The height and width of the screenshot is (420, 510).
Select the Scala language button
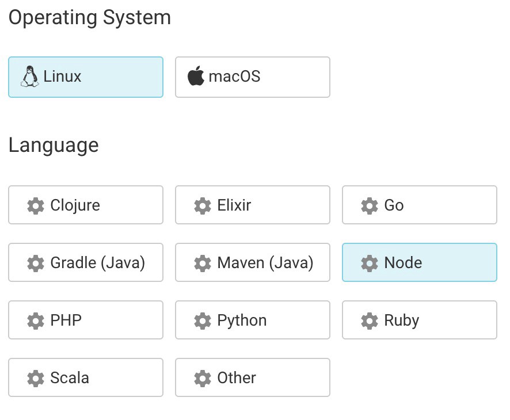coord(86,377)
